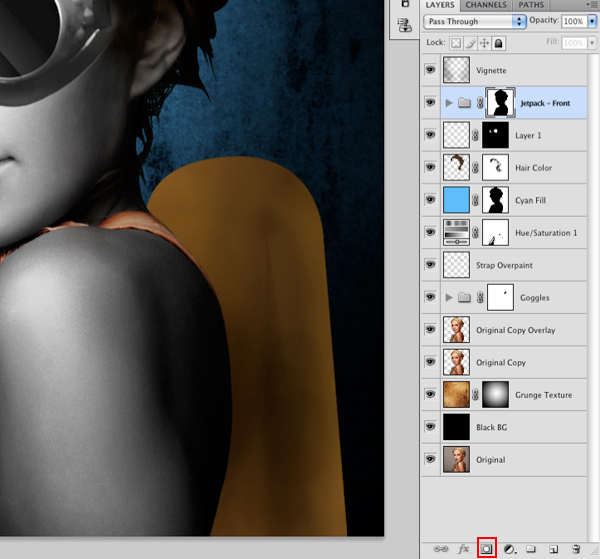Expand the Jetpack - Front group

coord(449,103)
